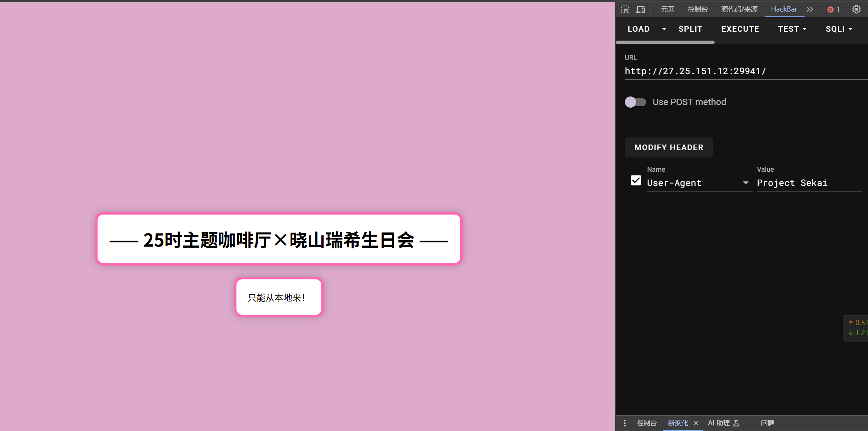Switch to the 控制台 tab
Viewport: 868px width, 431px height.
(x=697, y=9)
